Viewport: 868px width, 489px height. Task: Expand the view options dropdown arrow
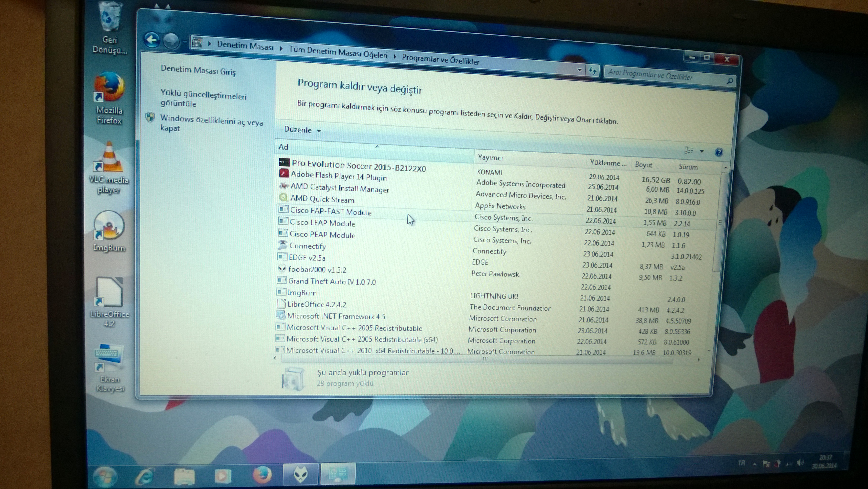(702, 151)
